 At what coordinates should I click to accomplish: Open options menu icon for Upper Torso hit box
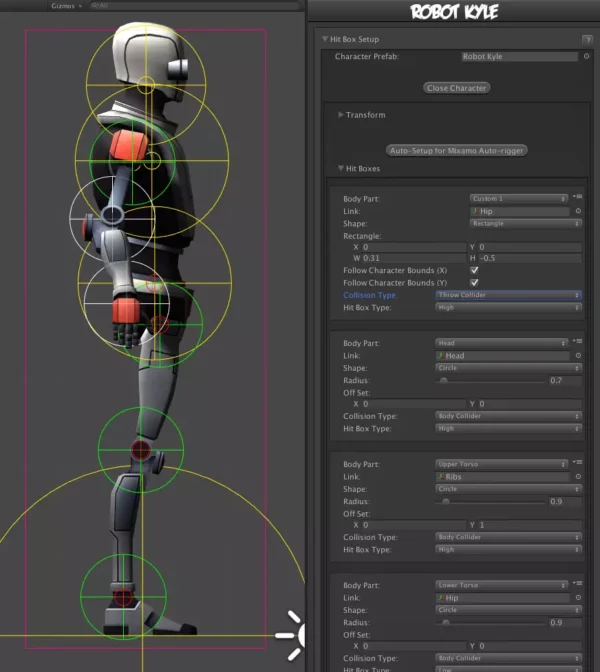(x=578, y=463)
